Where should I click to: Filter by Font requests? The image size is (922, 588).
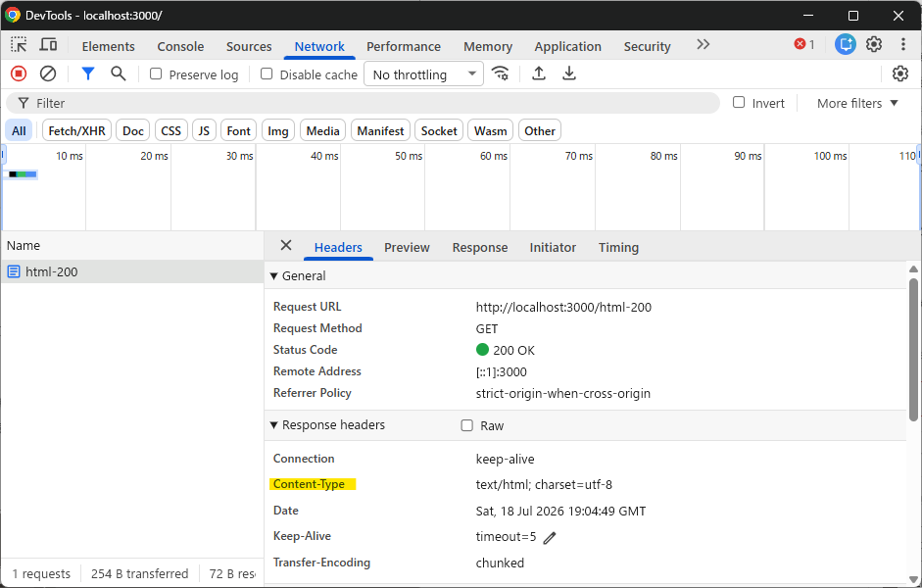(239, 130)
